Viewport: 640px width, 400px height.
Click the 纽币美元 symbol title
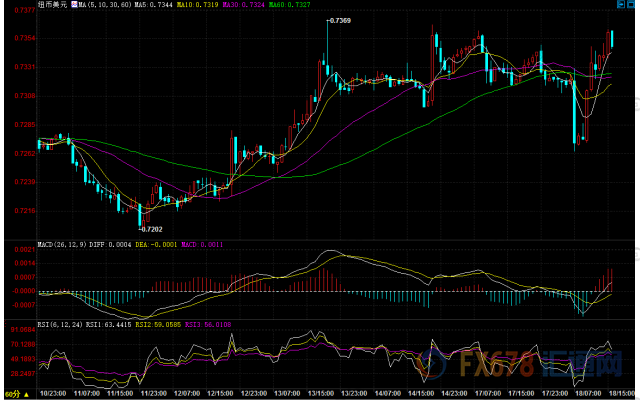click(53, 6)
